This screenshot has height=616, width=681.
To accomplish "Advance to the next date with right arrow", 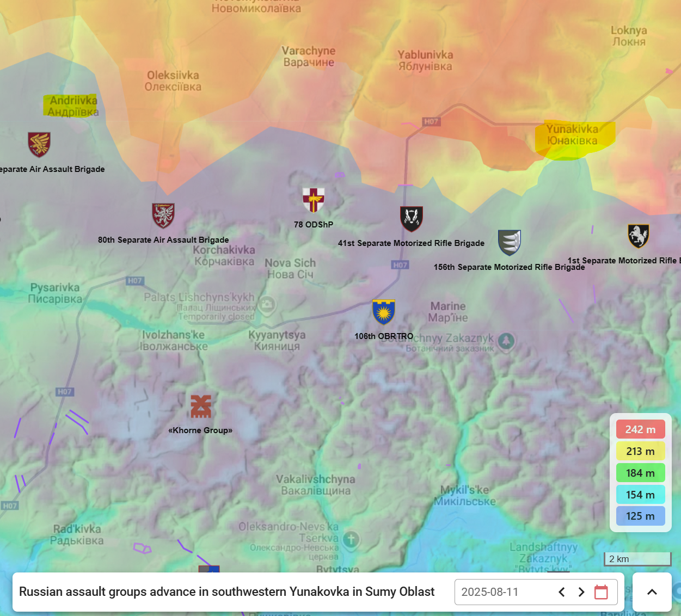I will tap(581, 592).
